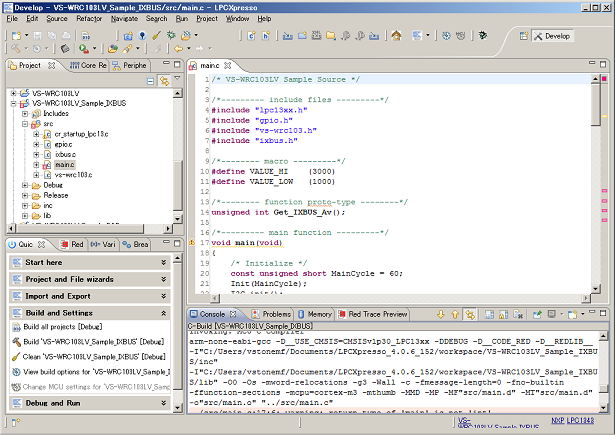This screenshot has width=615, height=435.
Task: Click the blue pin icon in top toolbar
Action: [x=142, y=36]
